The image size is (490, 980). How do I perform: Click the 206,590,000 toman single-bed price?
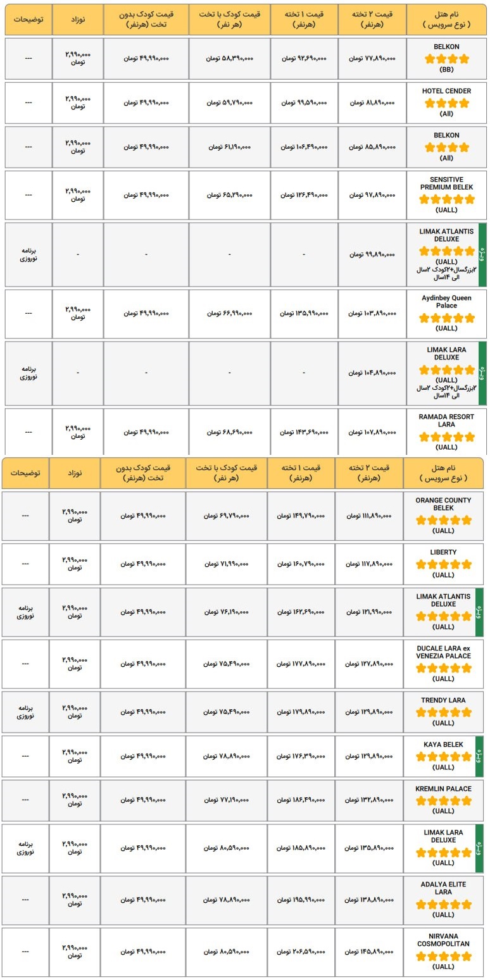tap(300, 951)
